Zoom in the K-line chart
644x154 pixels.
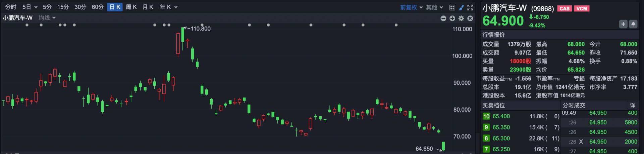[x=452, y=18]
